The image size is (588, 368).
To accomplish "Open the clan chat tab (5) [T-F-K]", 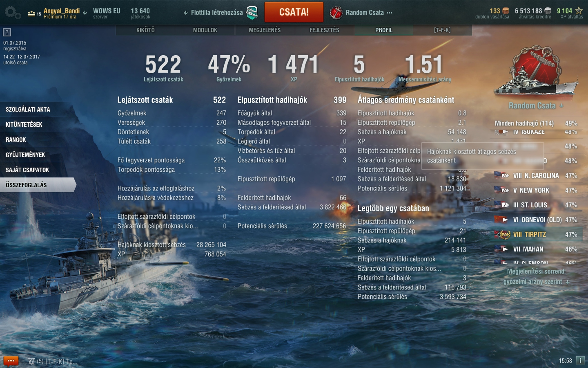I will click(x=53, y=361).
